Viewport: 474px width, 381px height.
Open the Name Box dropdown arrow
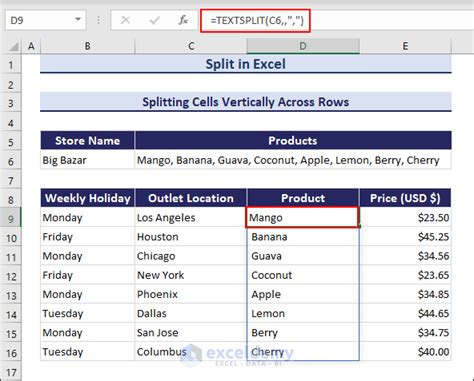click(78, 20)
